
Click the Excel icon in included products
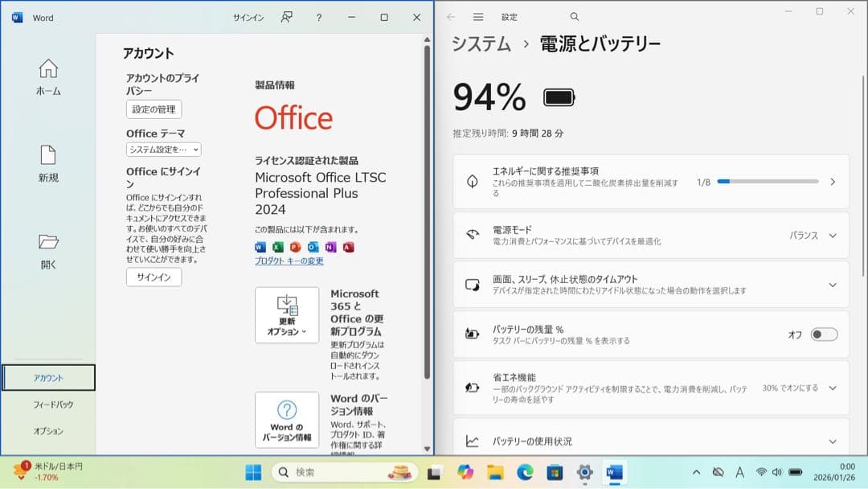click(x=277, y=247)
